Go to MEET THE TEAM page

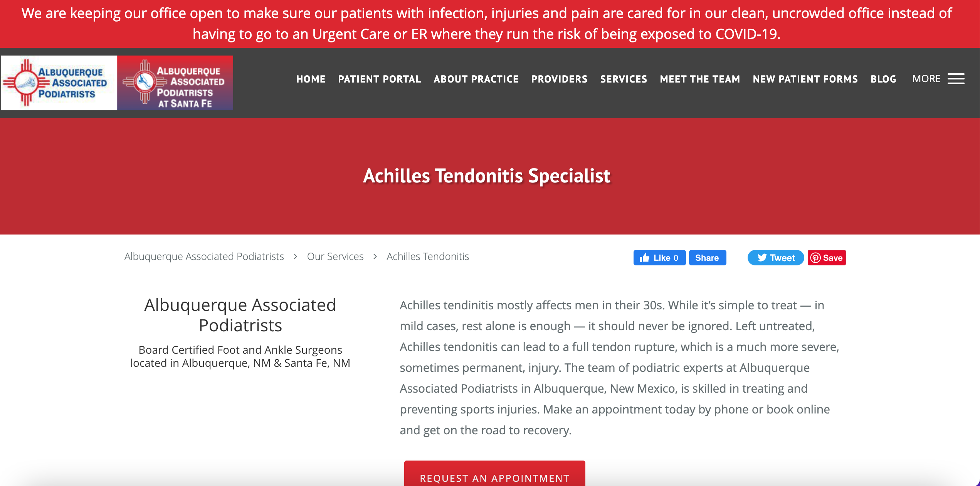point(700,79)
